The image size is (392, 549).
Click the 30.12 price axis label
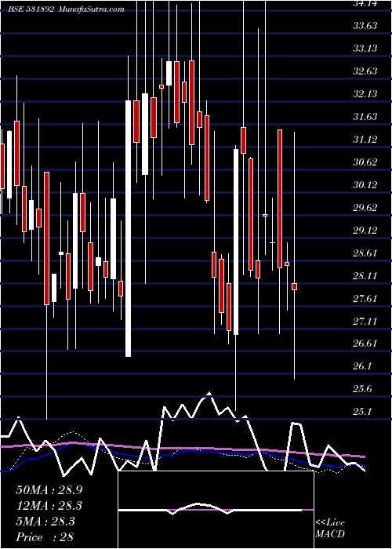[x=365, y=185]
